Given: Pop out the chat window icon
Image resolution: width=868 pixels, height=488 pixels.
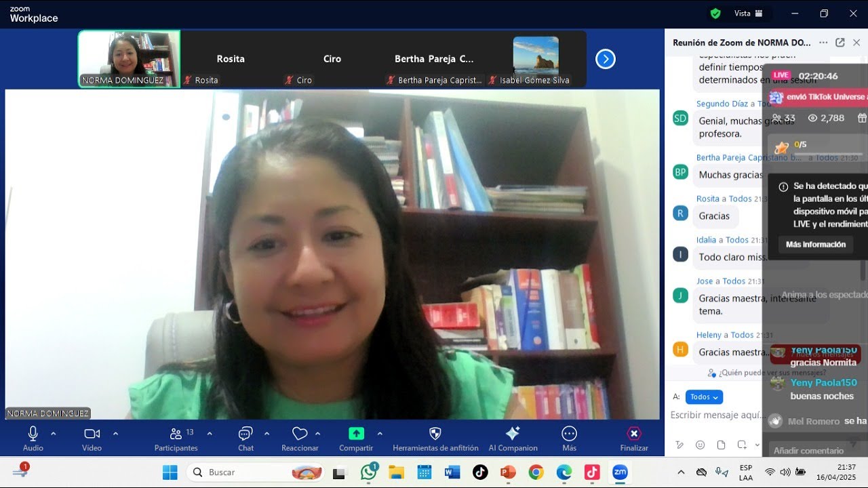Looking at the screenshot, I should point(840,43).
